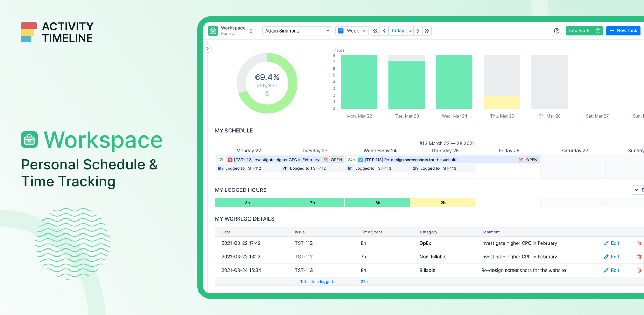
Task: Click the Mon, Mar 22 bar
Action: [x=359, y=82]
